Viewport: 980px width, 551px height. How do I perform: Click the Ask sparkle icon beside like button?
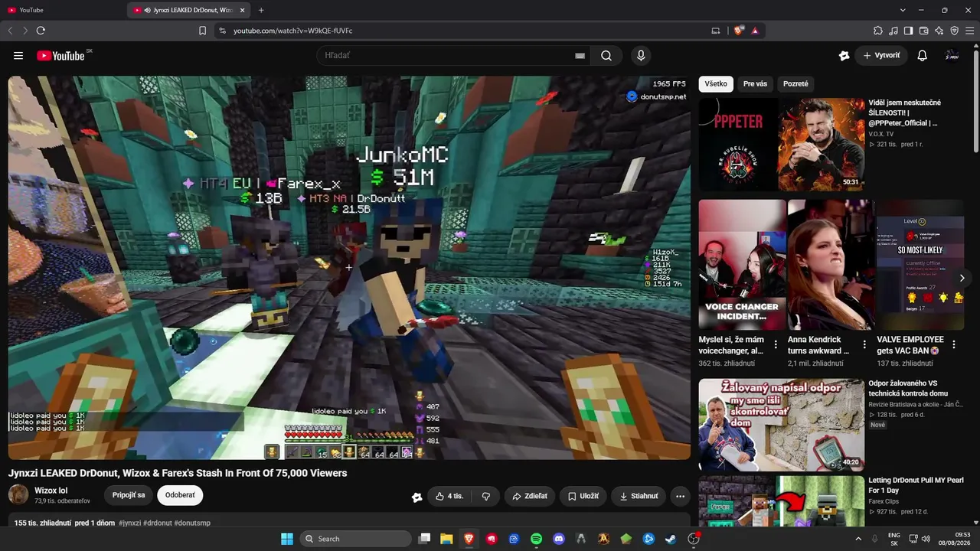click(x=416, y=497)
